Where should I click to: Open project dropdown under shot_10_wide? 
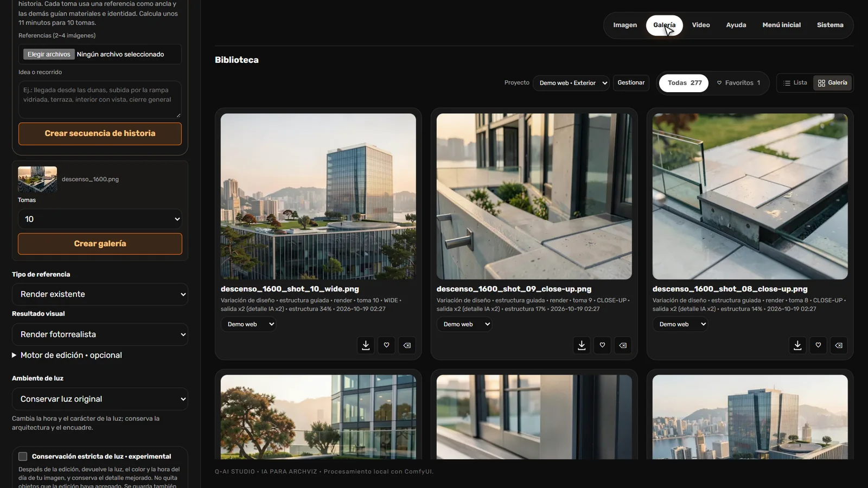[x=248, y=324]
